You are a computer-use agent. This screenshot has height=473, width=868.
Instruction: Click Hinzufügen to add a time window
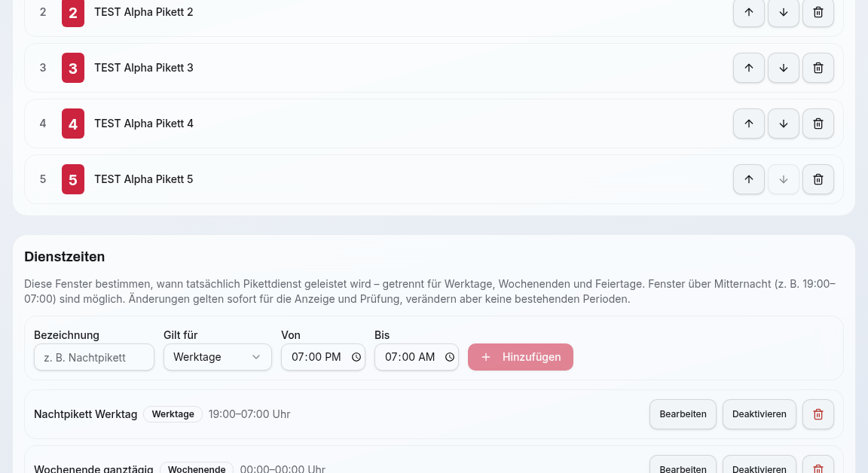521,357
